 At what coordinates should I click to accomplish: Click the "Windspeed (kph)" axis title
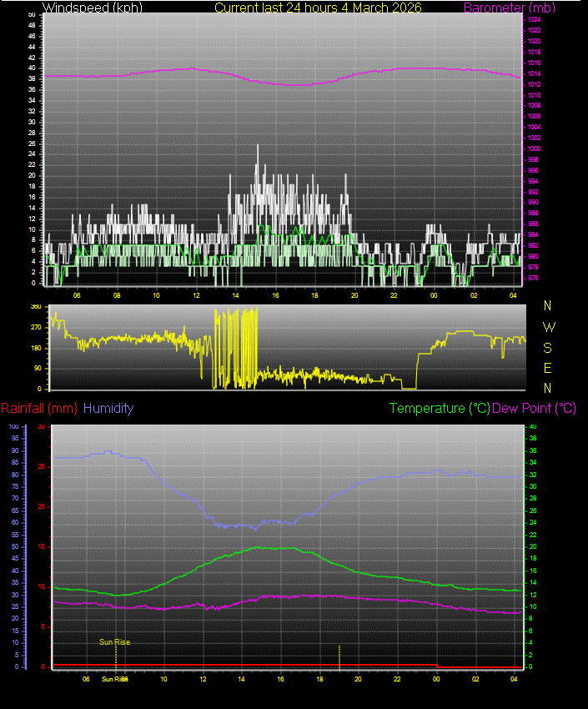[x=93, y=8]
